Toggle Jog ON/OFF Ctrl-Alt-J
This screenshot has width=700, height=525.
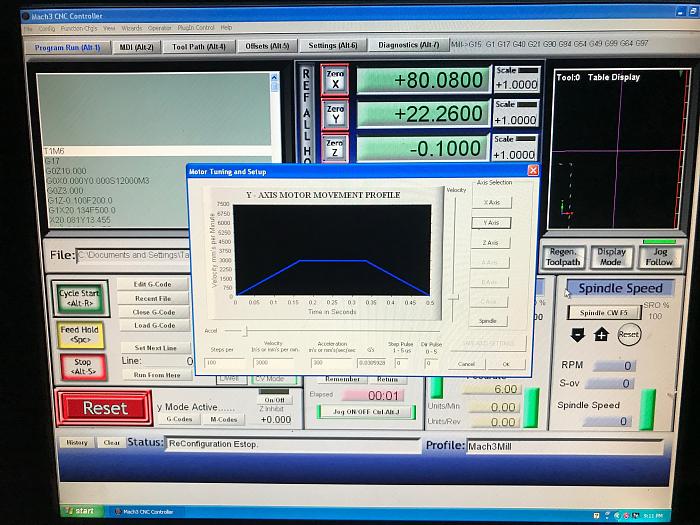click(x=359, y=412)
